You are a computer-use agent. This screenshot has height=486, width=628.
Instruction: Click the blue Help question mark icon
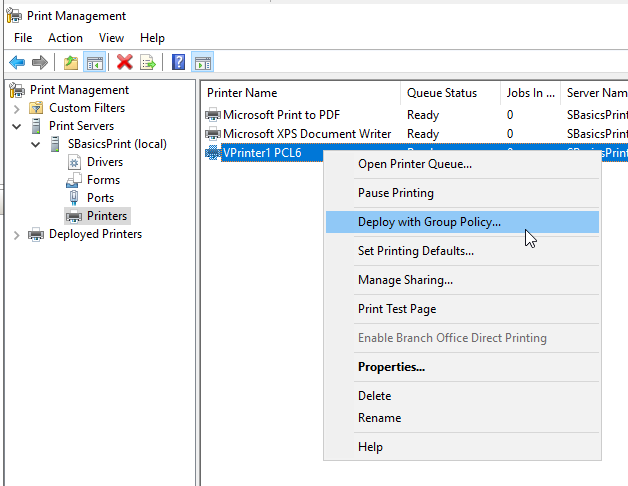point(178,62)
